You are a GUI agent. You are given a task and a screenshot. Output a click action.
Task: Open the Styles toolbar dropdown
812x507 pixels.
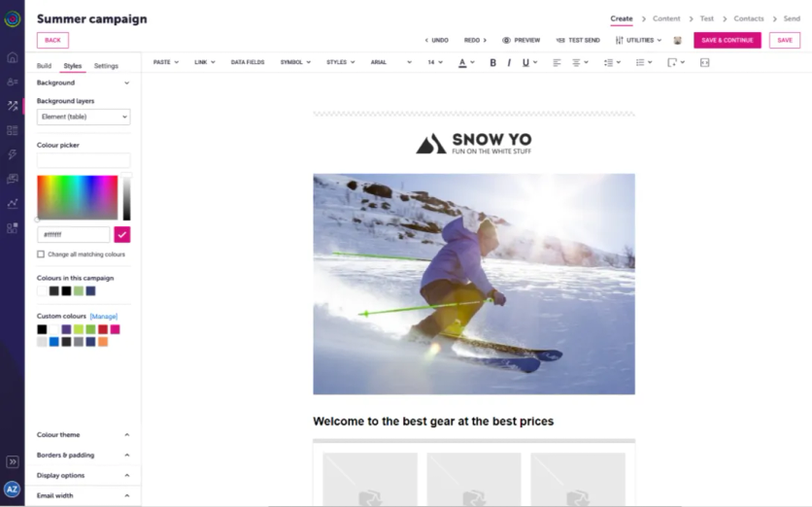pos(340,62)
